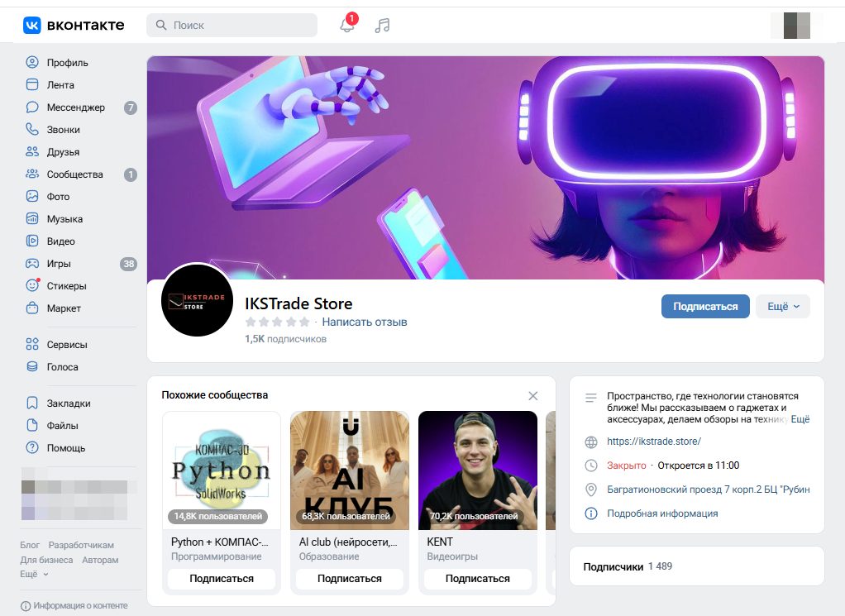Subscribe to AI club community
This screenshot has width=845, height=616.
point(349,579)
